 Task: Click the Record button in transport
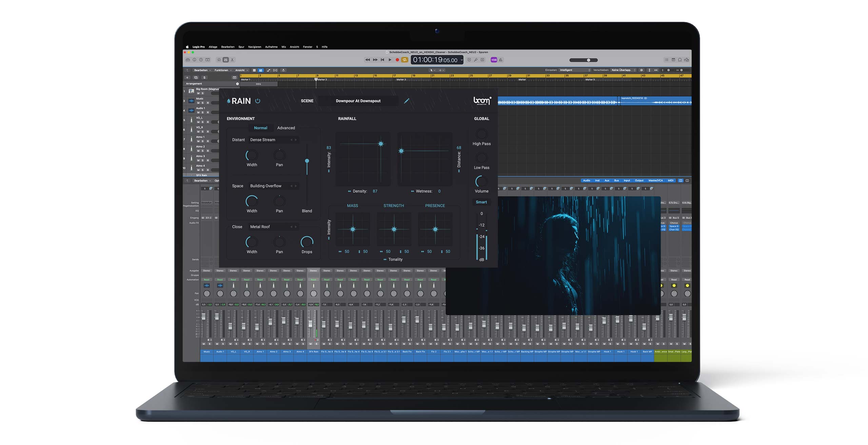[397, 60]
